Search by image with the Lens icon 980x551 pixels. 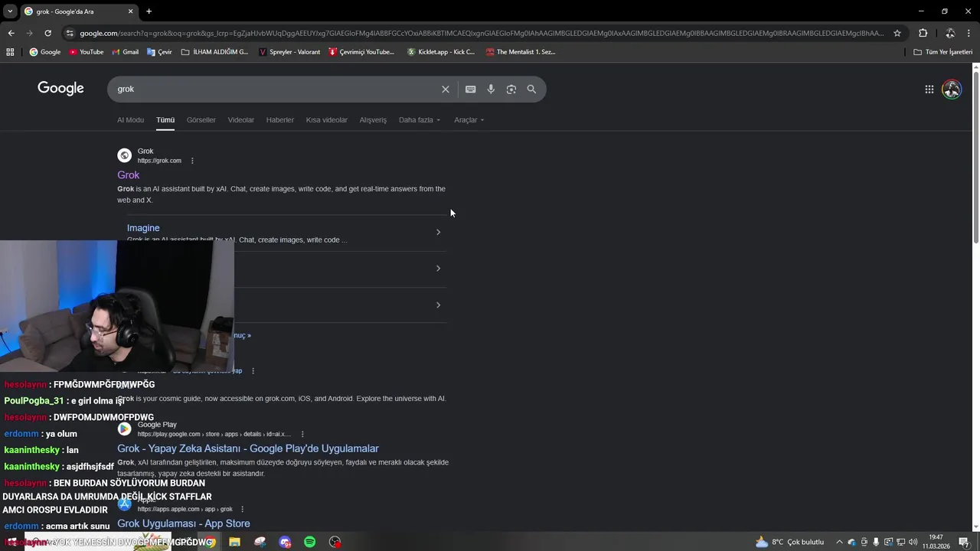tap(511, 90)
